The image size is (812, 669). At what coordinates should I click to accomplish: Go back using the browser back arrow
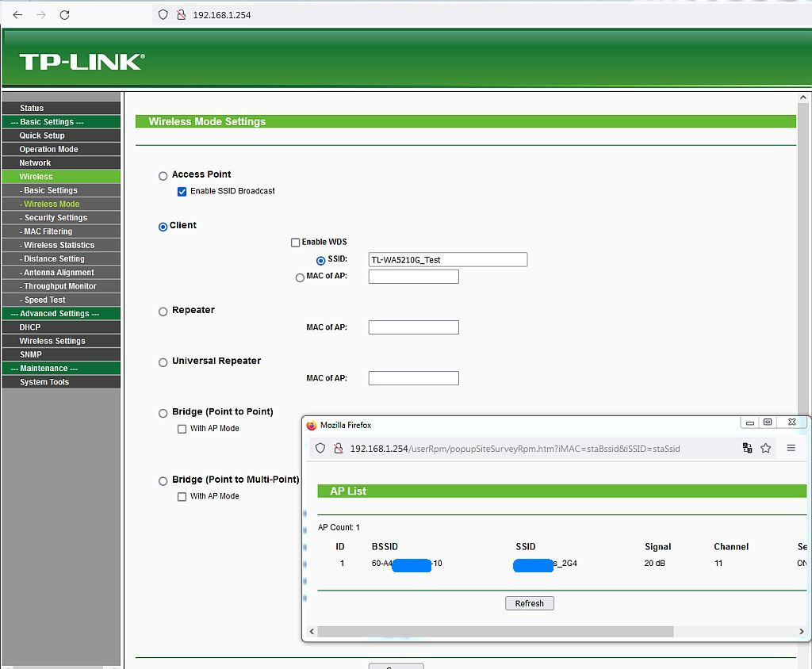[18, 15]
